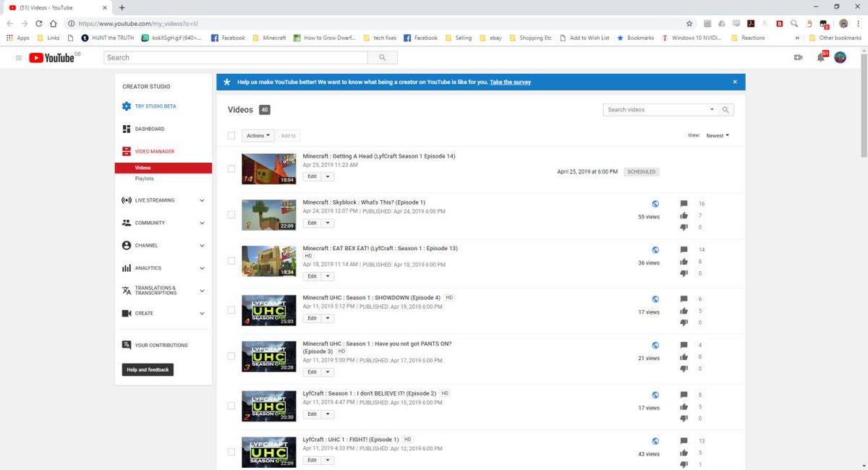Open Minecraft Getting A Head video title
868x470 pixels.
click(x=379, y=156)
